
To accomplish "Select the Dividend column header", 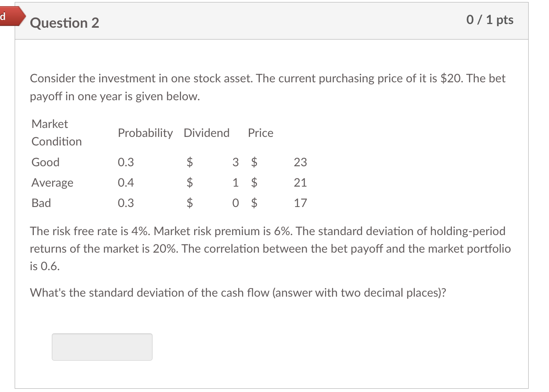I will (206, 133).
